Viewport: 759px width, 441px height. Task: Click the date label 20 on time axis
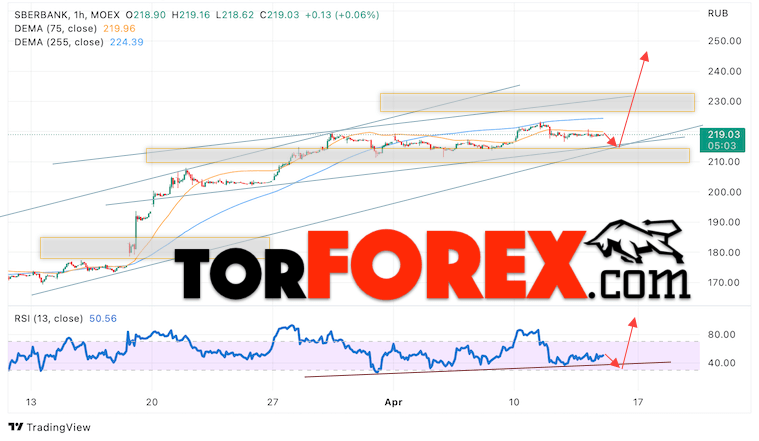click(x=152, y=402)
